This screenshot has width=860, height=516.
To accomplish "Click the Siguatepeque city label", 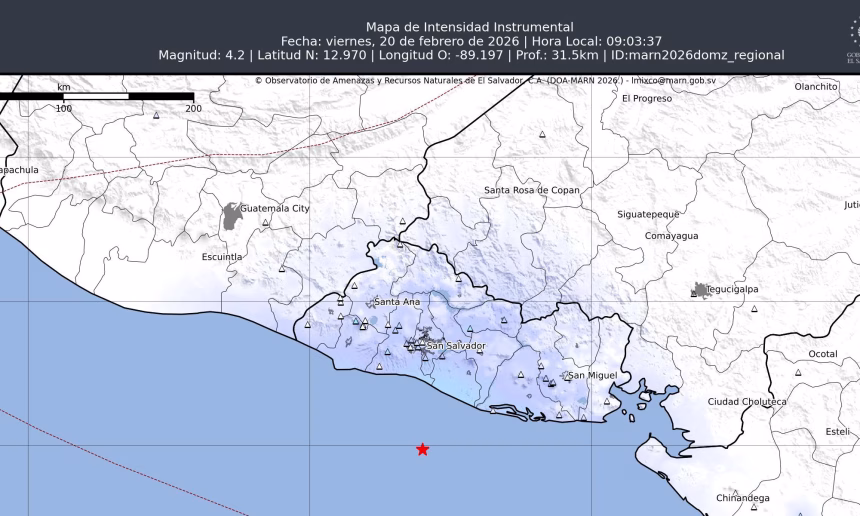I will (648, 214).
